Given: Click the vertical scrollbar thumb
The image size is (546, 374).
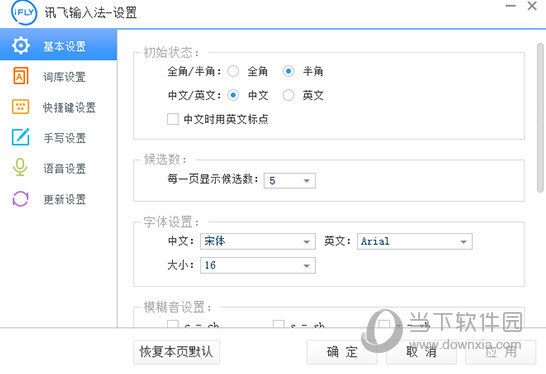Looking at the screenshot, I should pos(540,118).
